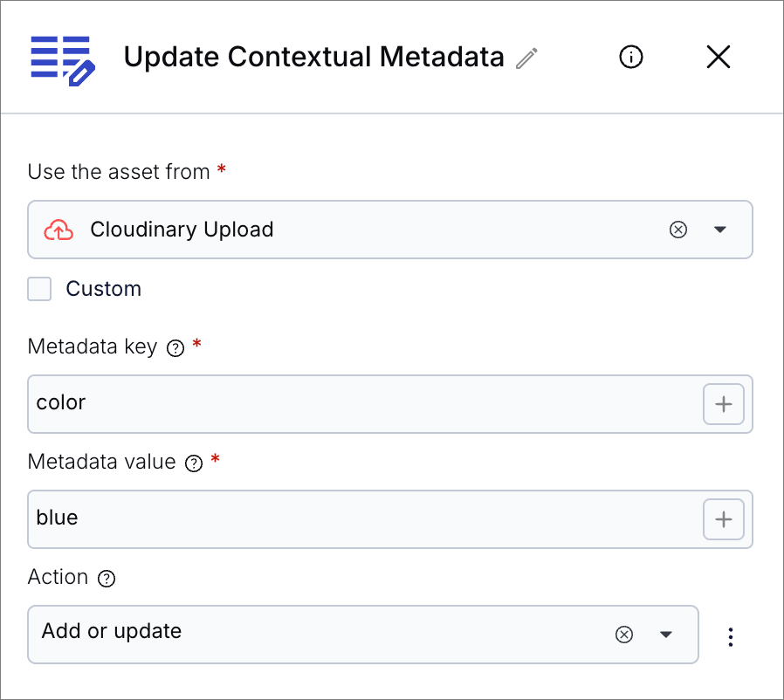Click the Metadata value help icon
Screen dimensions: 784x700
pyautogui.click(x=194, y=463)
